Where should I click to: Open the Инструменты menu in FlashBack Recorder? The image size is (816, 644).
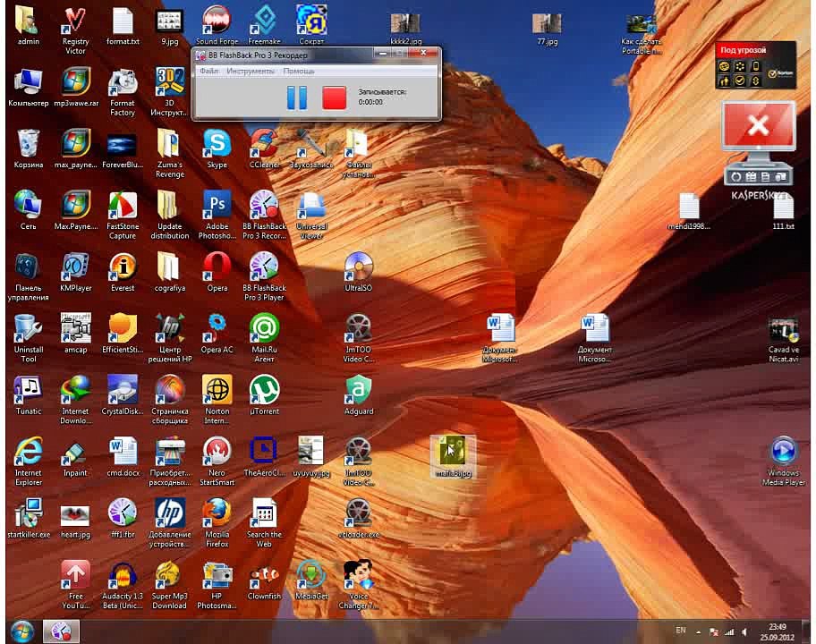251,72
